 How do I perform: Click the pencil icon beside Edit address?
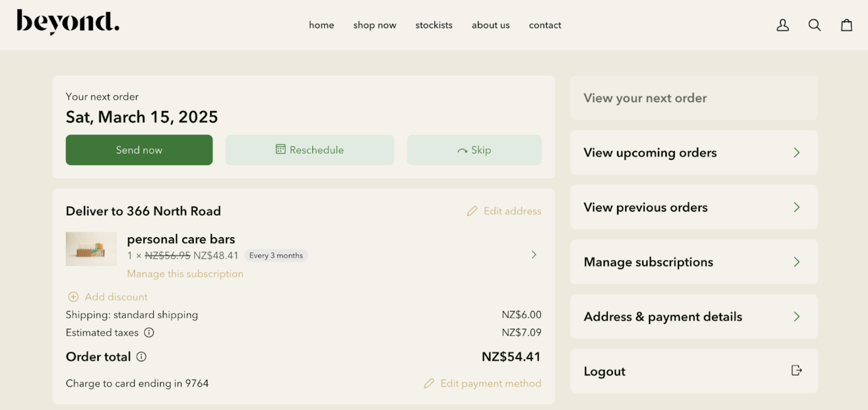472,211
